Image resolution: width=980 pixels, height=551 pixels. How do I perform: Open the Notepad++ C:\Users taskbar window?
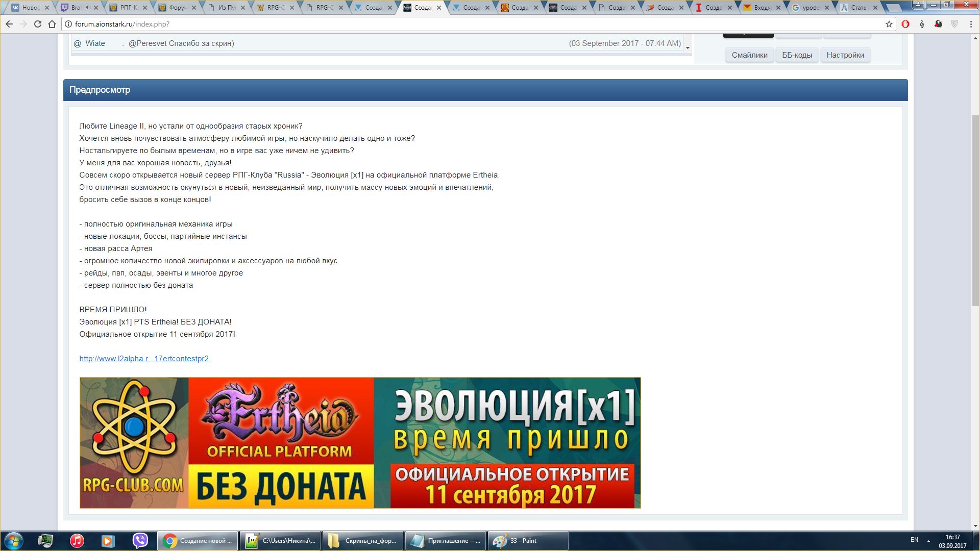(280, 541)
